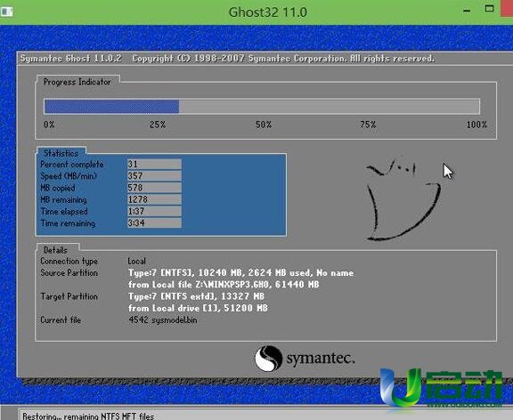Click the Percent complete value field
The image size is (513, 420).
(154, 164)
